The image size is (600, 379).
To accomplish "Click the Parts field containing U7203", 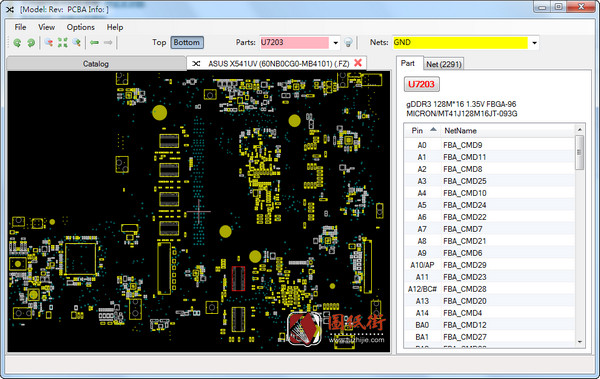I will (294, 42).
